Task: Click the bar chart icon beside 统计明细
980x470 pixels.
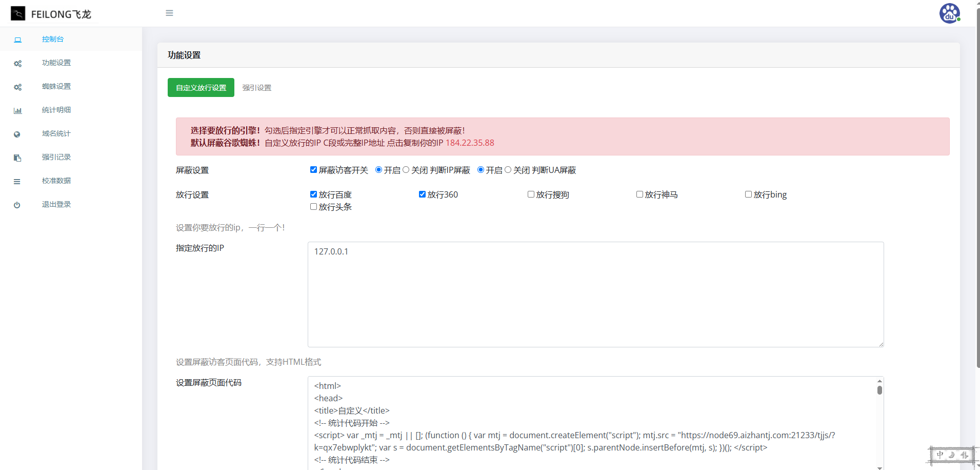Action: pyautogui.click(x=17, y=110)
